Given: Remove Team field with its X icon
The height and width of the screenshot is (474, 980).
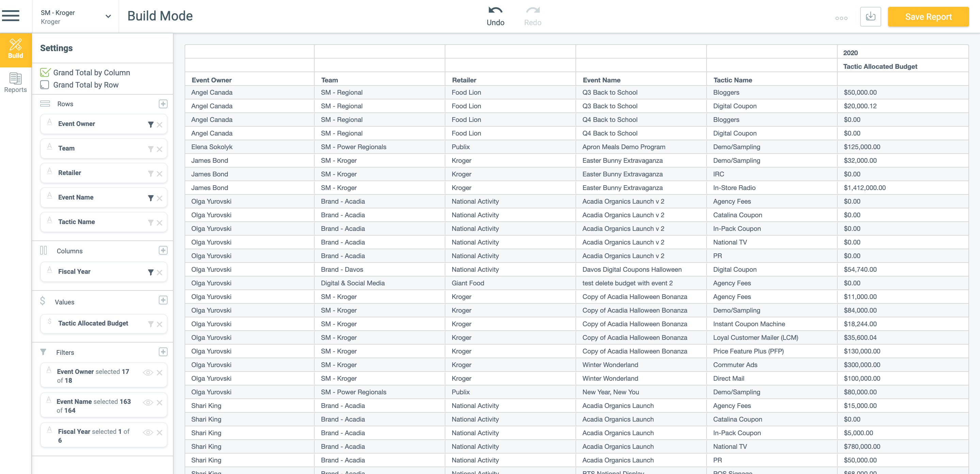Looking at the screenshot, I should tap(159, 149).
